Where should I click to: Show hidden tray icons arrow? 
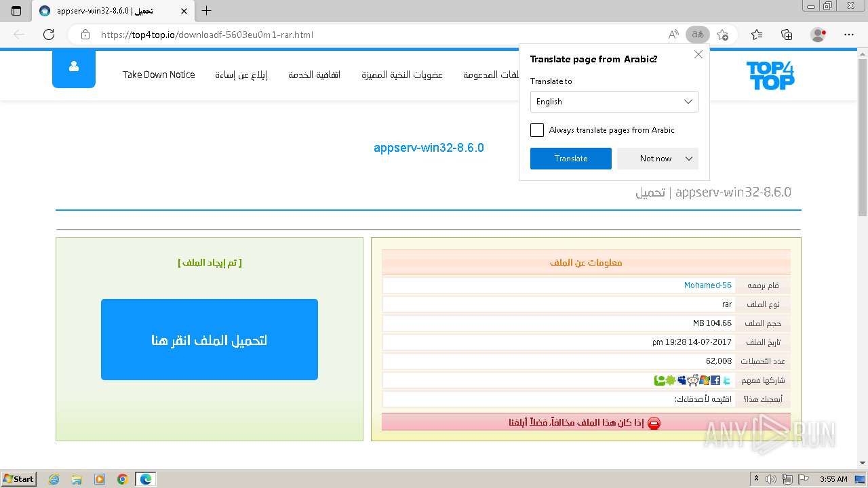[x=756, y=479]
